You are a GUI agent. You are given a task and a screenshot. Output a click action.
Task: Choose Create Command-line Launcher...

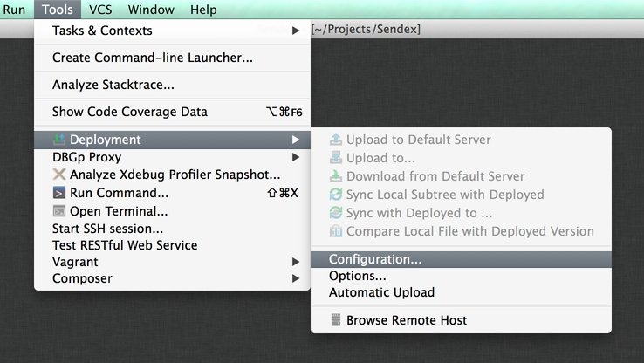[x=153, y=58]
